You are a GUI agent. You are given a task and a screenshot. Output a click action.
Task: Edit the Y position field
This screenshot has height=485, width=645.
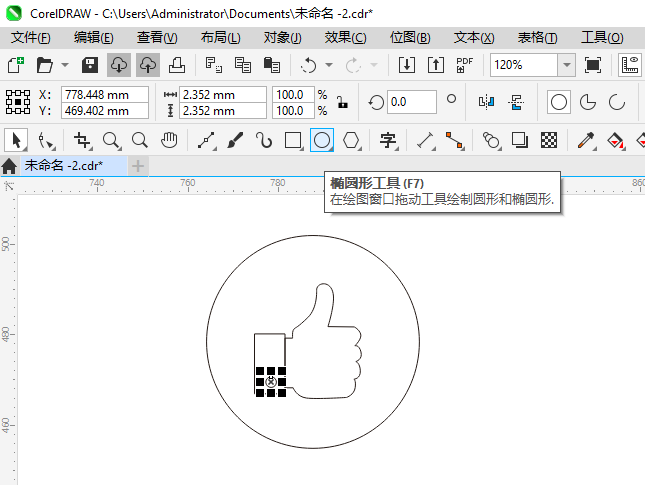click(x=105, y=111)
